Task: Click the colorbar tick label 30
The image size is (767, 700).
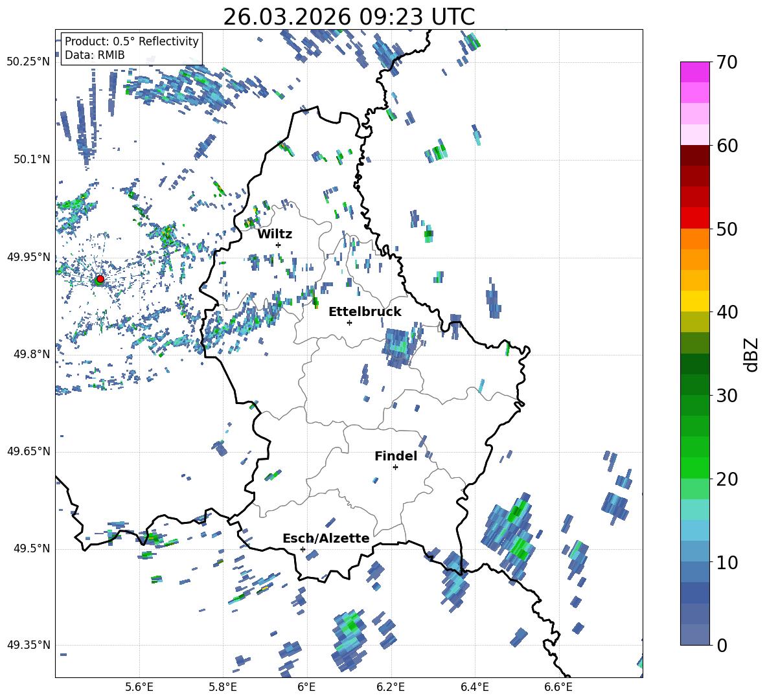Action: (726, 396)
